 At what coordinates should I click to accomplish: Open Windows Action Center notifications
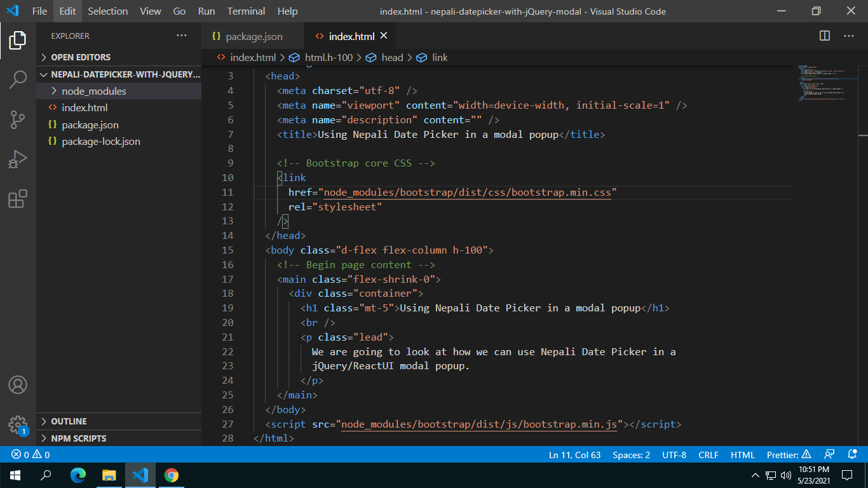pos(847,475)
